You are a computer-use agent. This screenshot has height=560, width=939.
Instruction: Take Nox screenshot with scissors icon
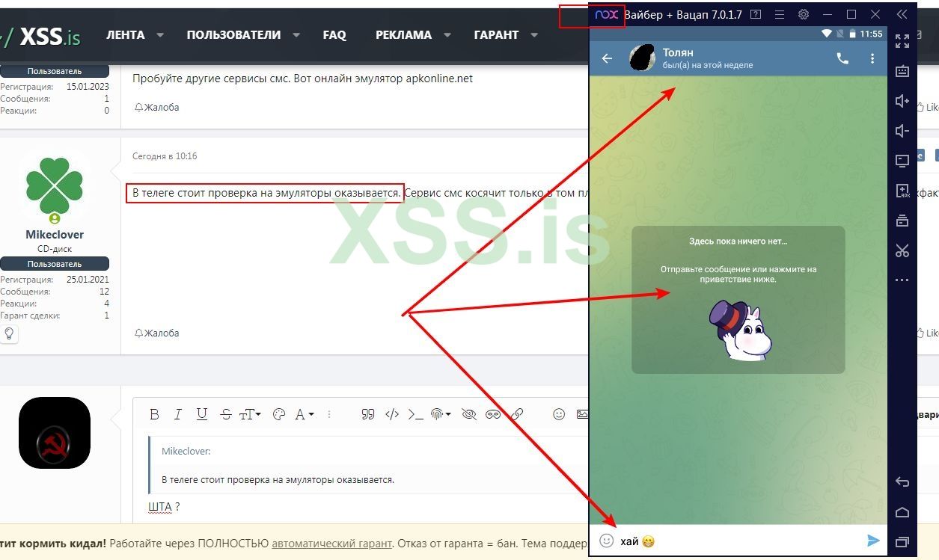(902, 250)
